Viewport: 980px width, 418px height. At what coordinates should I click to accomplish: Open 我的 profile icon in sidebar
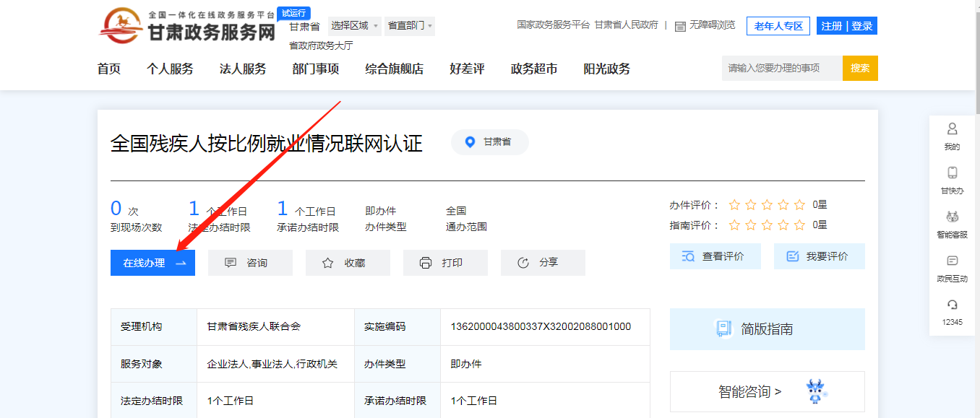[952, 129]
